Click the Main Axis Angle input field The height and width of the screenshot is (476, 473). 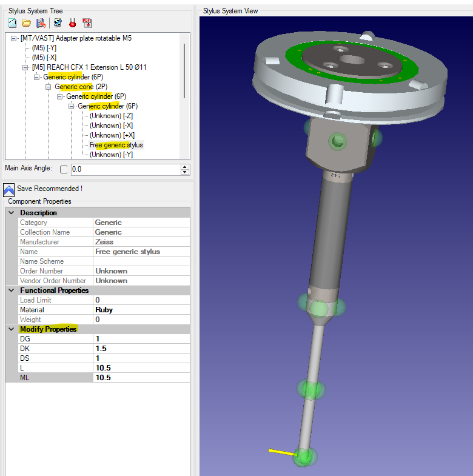[124, 169]
